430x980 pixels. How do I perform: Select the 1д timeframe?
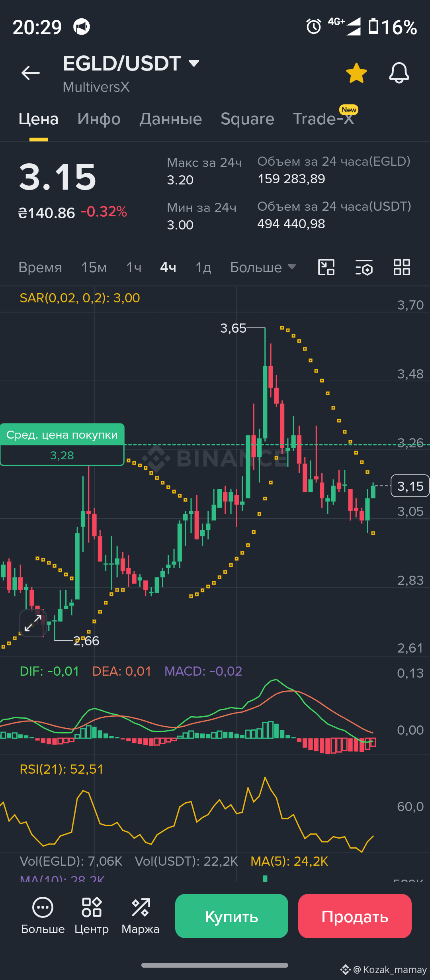click(x=203, y=267)
